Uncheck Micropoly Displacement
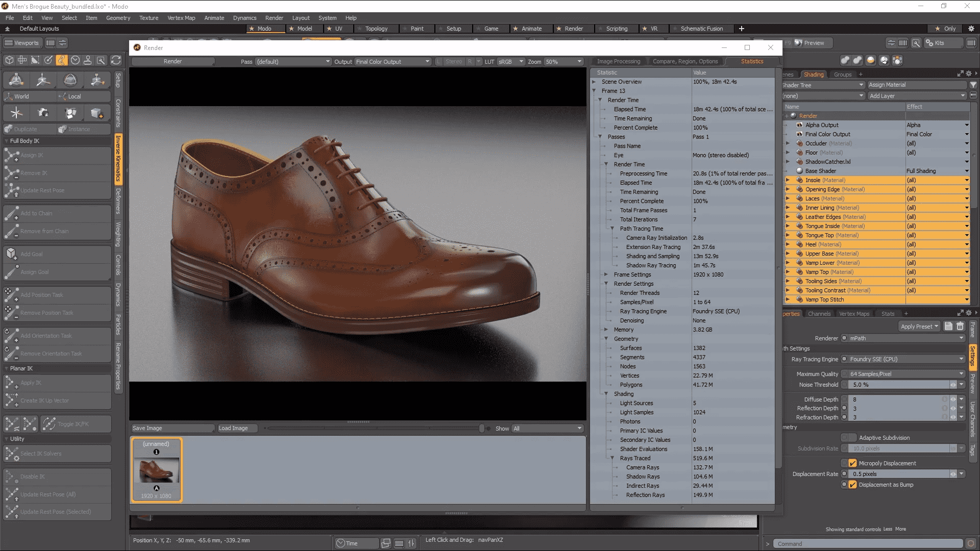This screenshot has height=551, width=980. (x=852, y=463)
